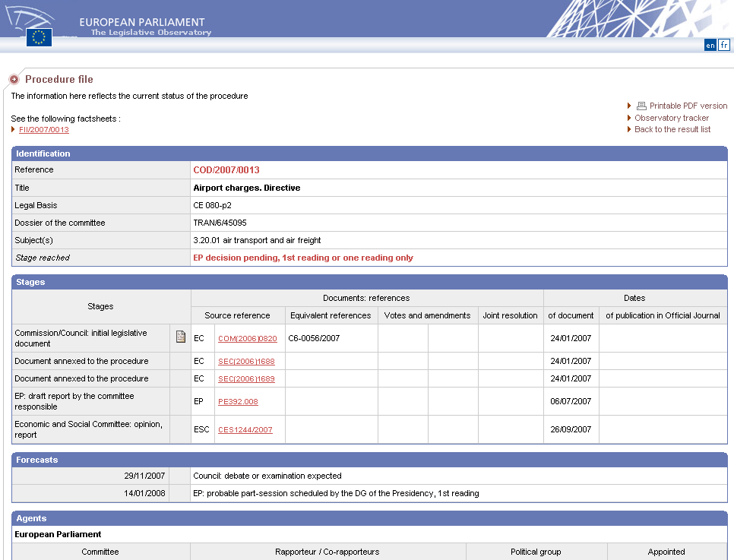Screen dimensions: 734x560
Task: Click the Forecasts section header
Action: pos(369,460)
